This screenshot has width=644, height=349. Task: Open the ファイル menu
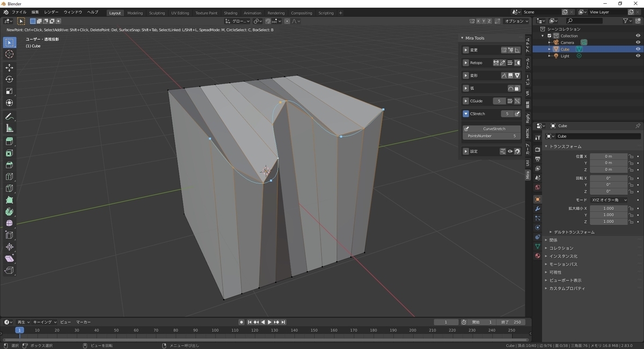(x=19, y=12)
